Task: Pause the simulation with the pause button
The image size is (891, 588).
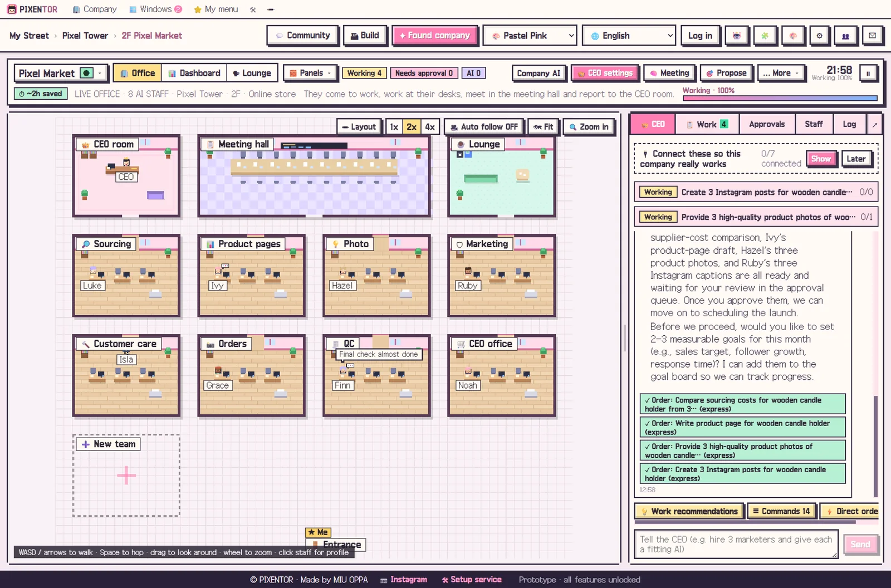Action: (x=868, y=73)
